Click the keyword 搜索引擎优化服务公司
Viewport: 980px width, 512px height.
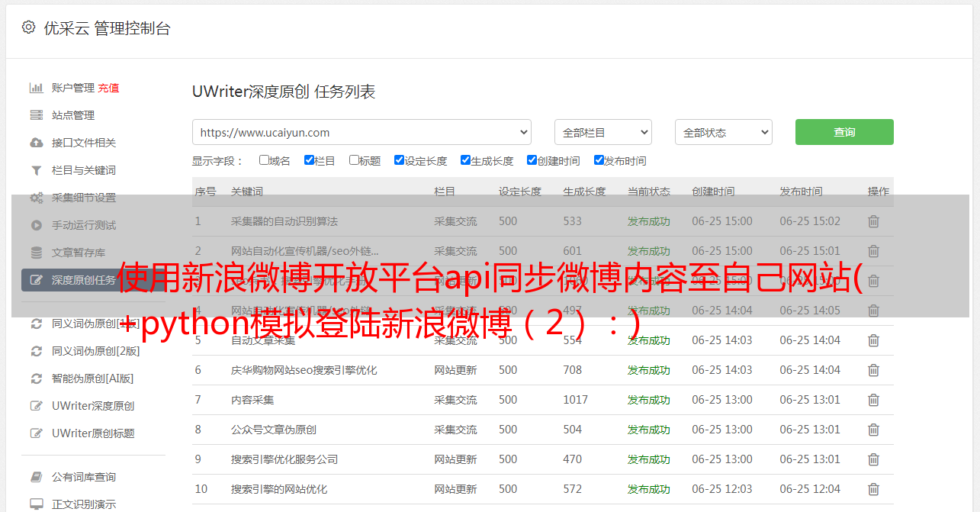284,459
